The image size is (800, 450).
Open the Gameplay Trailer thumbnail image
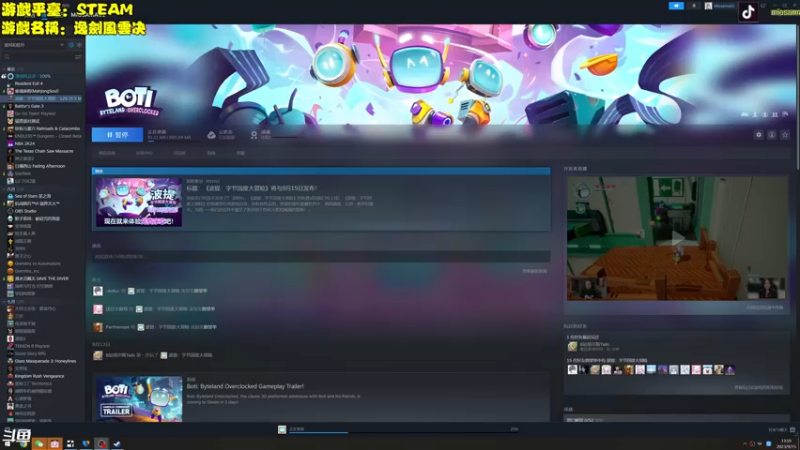[139, 399]
